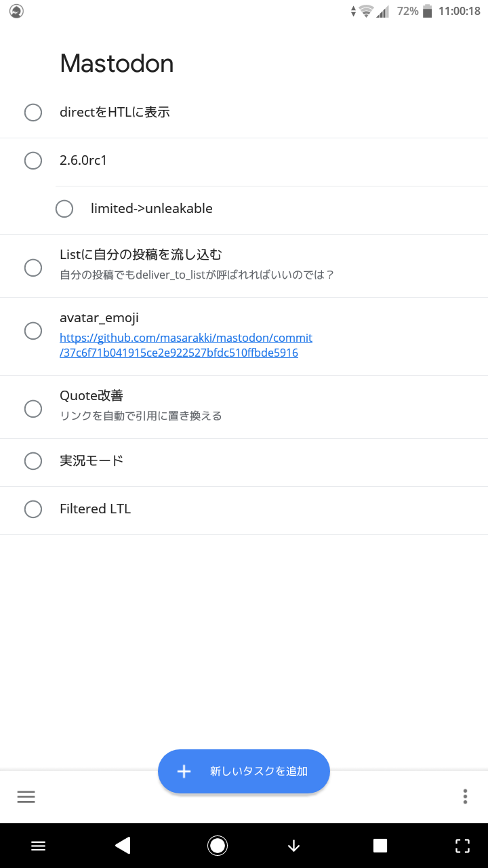Open the GitHub mastodon commit link
The width and height of the screenshot is (488, 868).
pyautogui.click(x=186, y=345)
